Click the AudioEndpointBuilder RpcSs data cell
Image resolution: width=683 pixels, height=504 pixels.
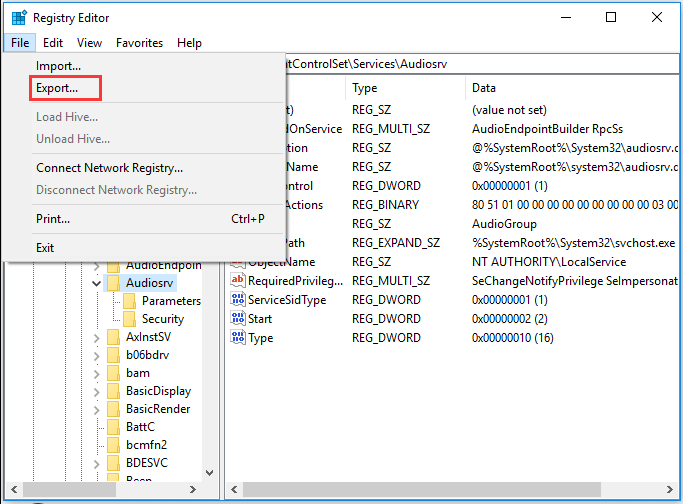[x=548, y=129]
